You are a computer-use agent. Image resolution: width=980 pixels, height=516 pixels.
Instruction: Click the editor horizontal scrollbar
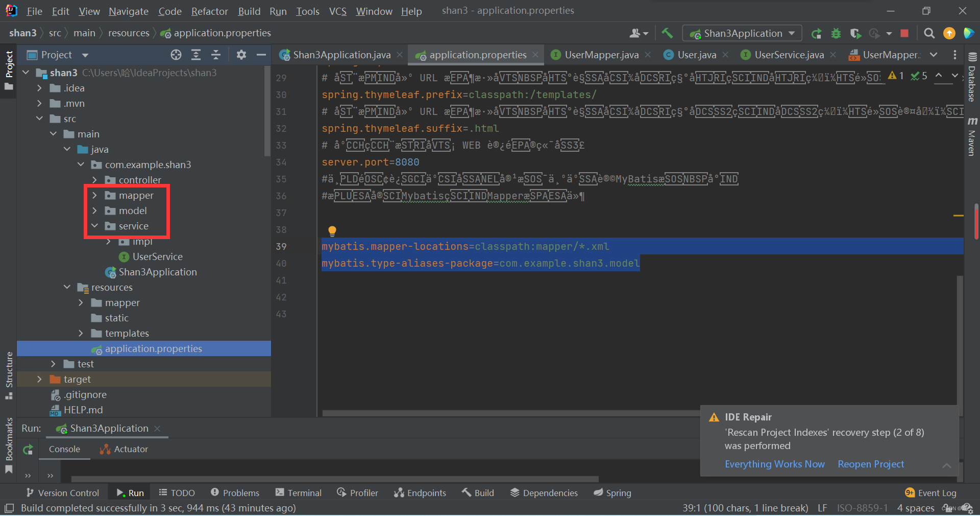click(510, 413)
